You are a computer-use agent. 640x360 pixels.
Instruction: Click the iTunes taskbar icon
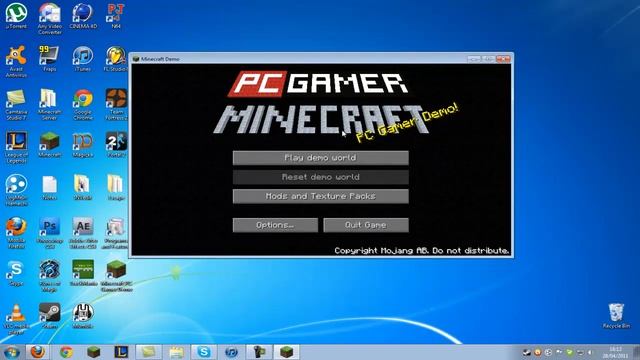(231, 352)
